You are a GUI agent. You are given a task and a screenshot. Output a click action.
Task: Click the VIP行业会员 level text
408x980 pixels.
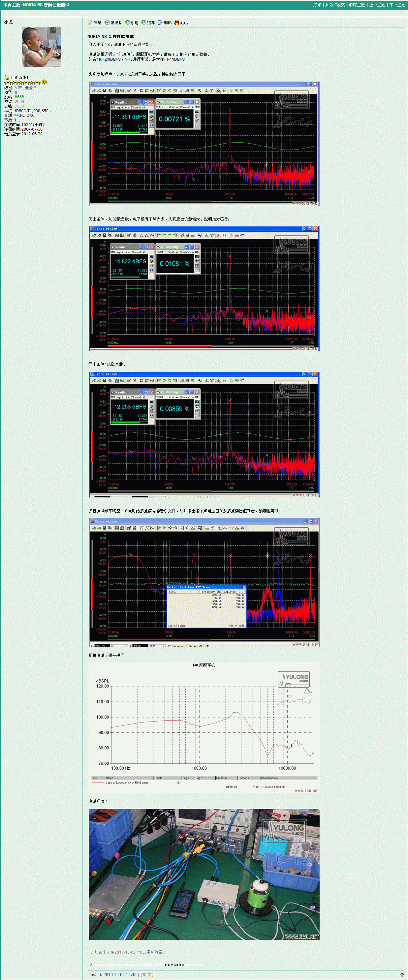point(26,87)
